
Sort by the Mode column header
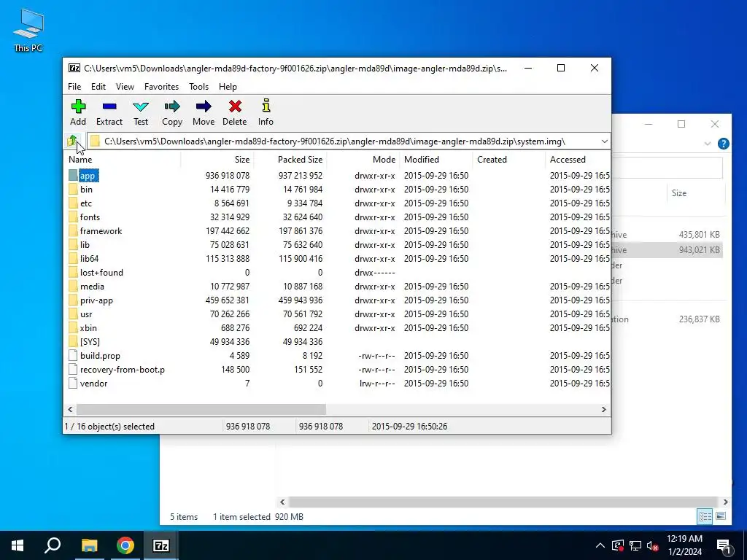(363, 160)
